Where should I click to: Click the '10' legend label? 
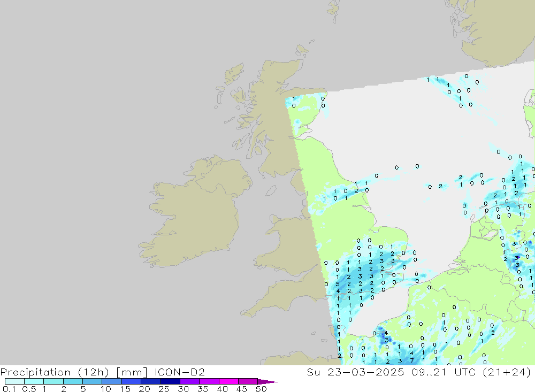coord(106,389)
